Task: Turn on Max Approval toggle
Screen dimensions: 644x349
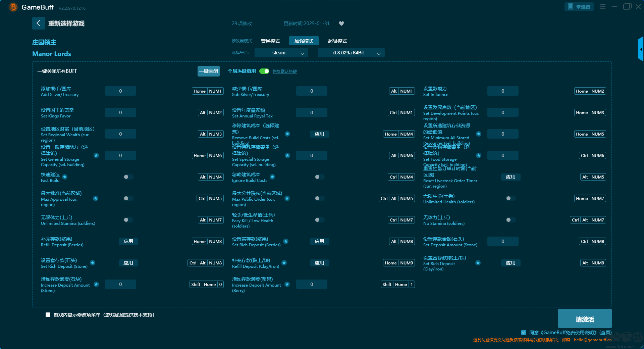Action: tap(128, 198)
